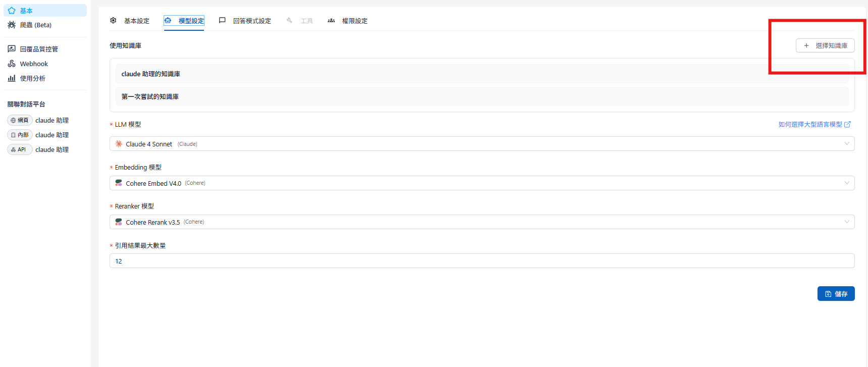Screen dimensions: 868x367
Task: Click the people icon of 權限設定
Action: click(331, 21)
